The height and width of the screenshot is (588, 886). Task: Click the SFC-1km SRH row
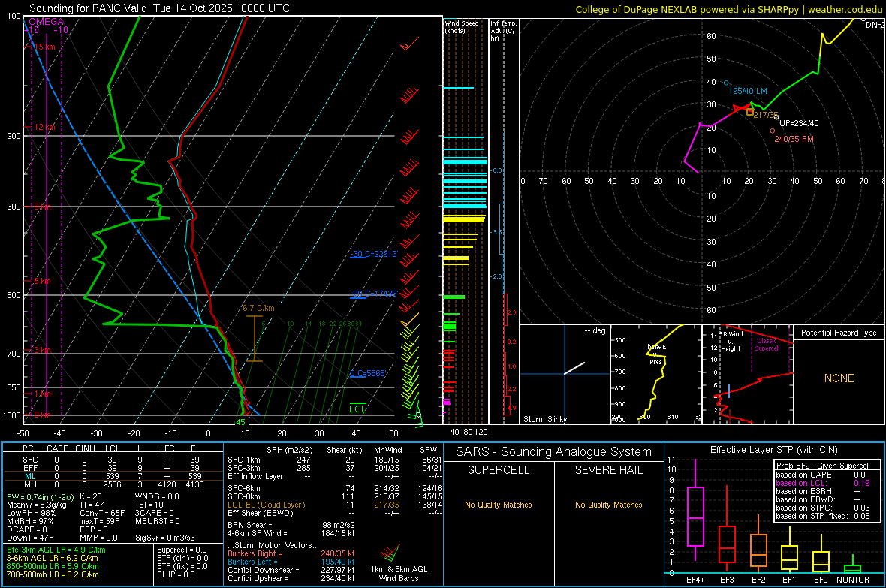pos(335,460)
